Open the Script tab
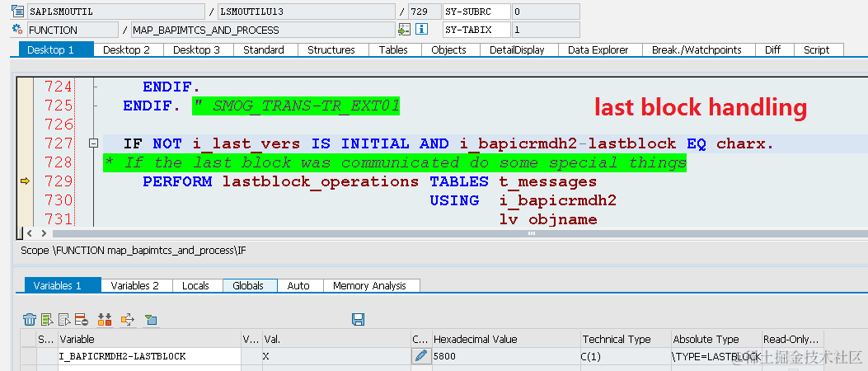Viewport: 868px width, 371px height. coord(817,49)
